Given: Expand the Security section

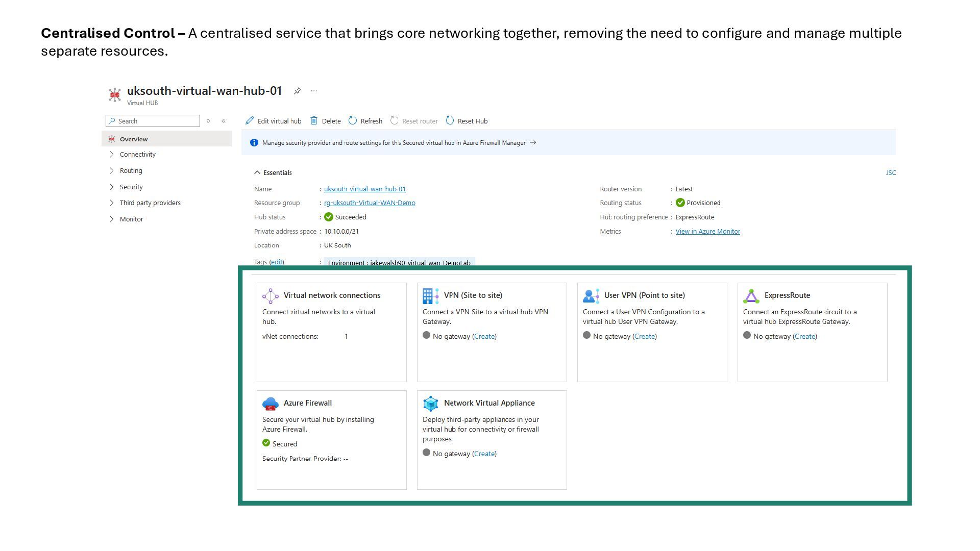Looking at the screenshot, I should [x=112, y=187].
